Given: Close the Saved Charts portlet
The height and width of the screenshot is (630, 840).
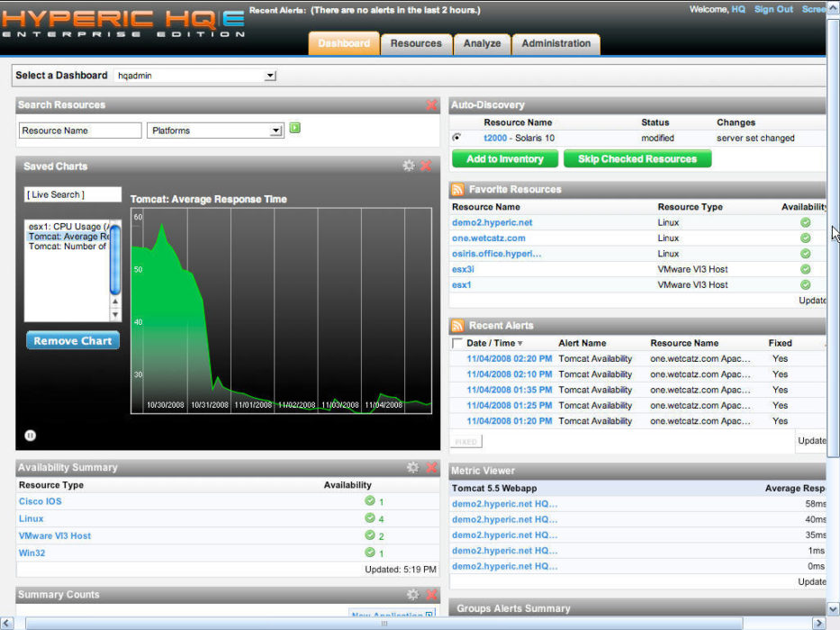Looking at the screenshot, I should point(426,166).
